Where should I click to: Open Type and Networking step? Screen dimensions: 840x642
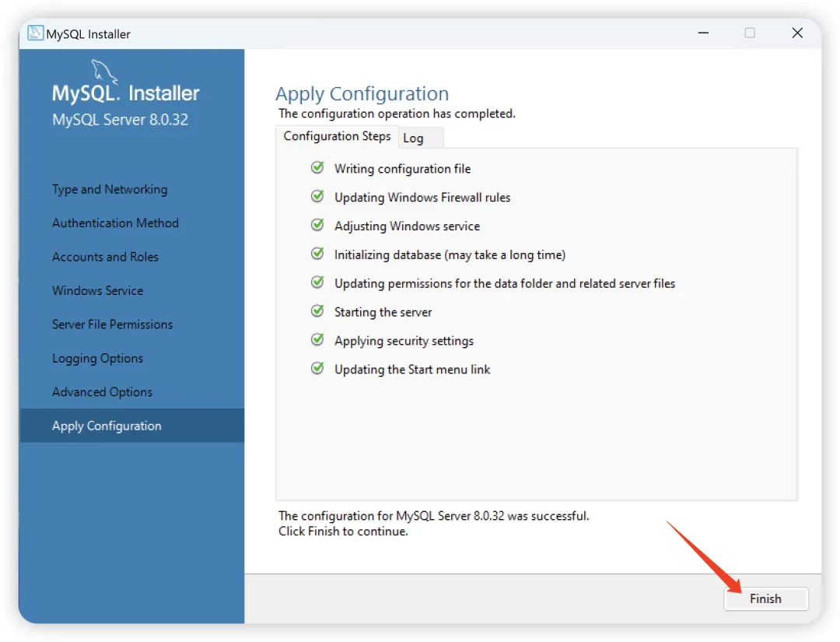tap(110, 189)
